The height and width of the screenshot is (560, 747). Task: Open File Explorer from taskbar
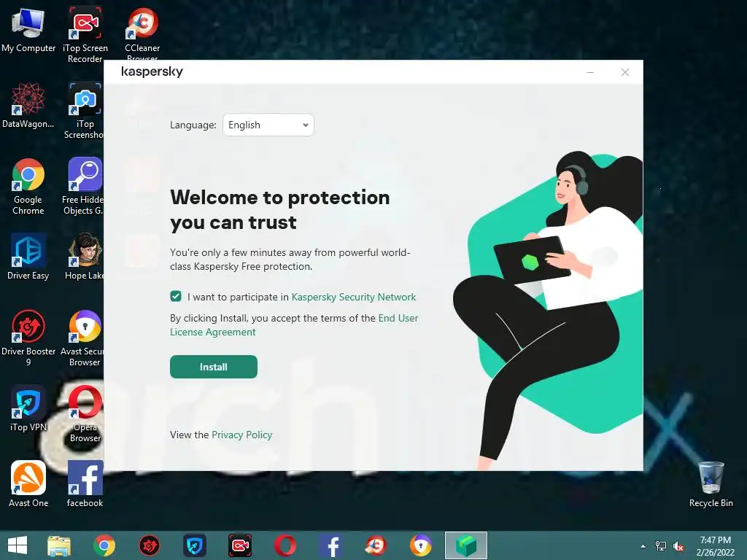click(x=59, y=545)
